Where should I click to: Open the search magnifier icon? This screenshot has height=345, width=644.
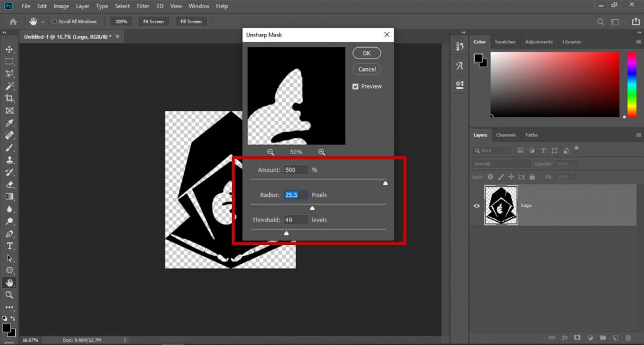coord(601,22)
